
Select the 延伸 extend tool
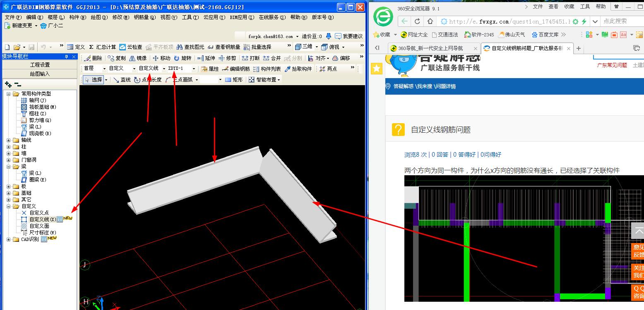pyautogui.click(x=206, y=58)
